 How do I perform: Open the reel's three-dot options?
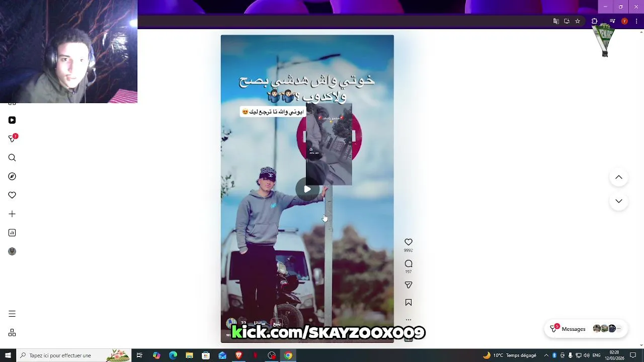point(409,320)
